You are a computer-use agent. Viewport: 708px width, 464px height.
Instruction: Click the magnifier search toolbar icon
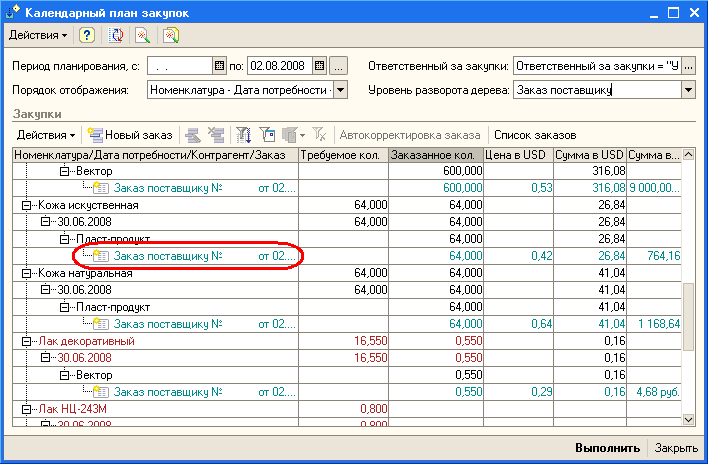(143, 35)
